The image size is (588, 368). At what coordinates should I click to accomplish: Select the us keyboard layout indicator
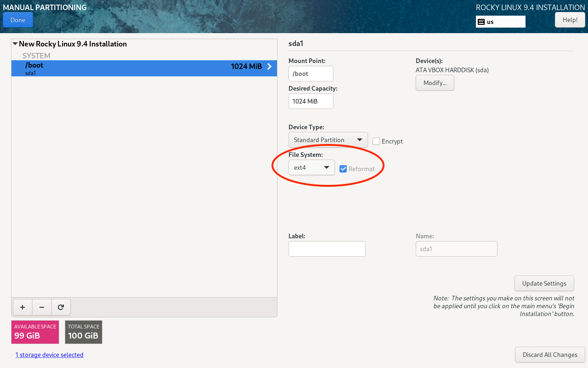[x=500, y=22]
